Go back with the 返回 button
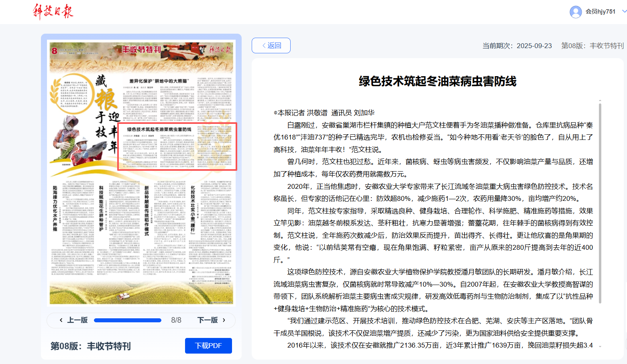The width and height of the screenshot is (627, 364). pos(271,45)
